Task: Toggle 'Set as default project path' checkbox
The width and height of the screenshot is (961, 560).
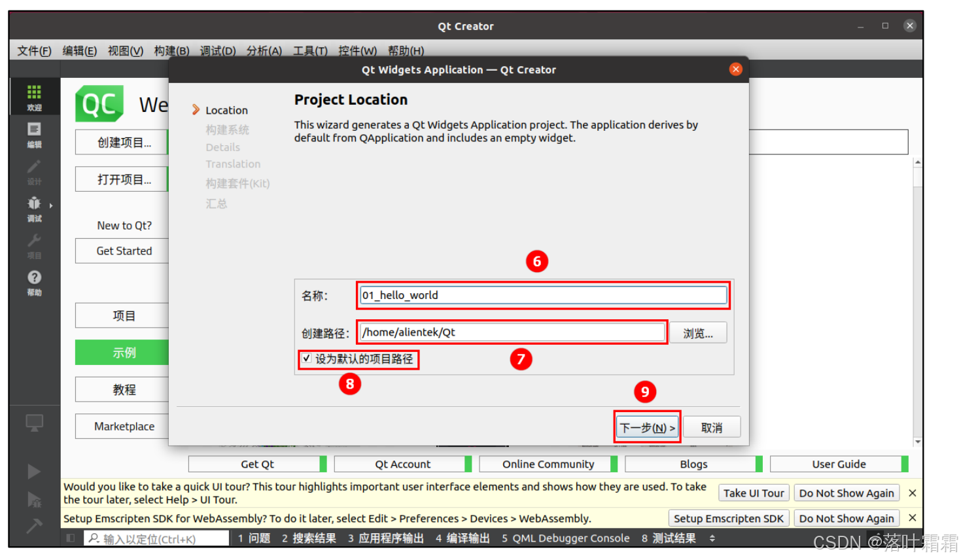Action: coord(306,358)
